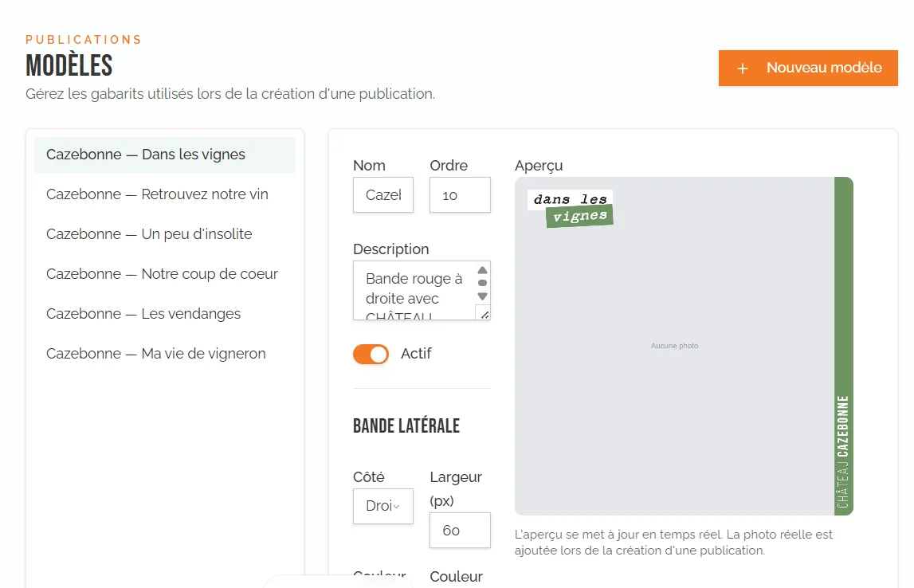The image size is (914, 588).
Task: Click the green side band in preview
Action: pos(843,346)
